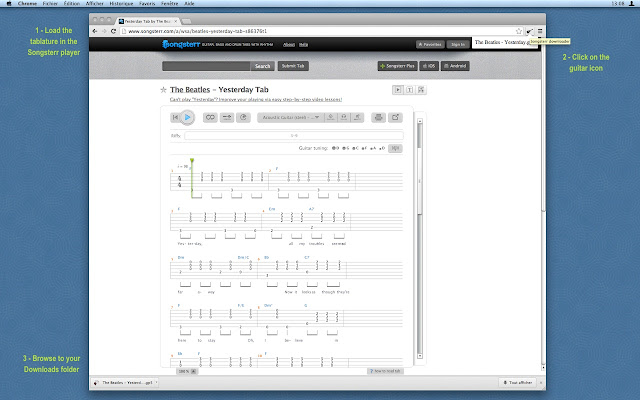Click the Em chord label above bar 4
This screenshot has height=400, width=640.
(272, 209)
